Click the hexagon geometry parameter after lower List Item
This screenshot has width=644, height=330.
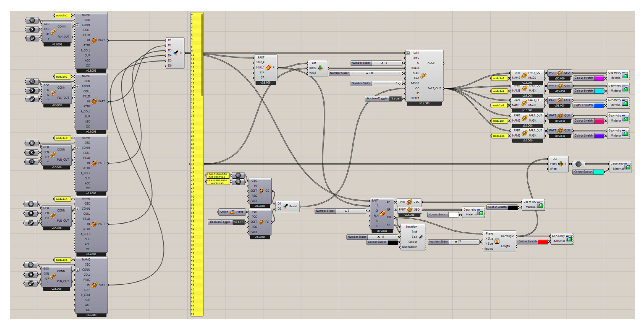point(578,164)
